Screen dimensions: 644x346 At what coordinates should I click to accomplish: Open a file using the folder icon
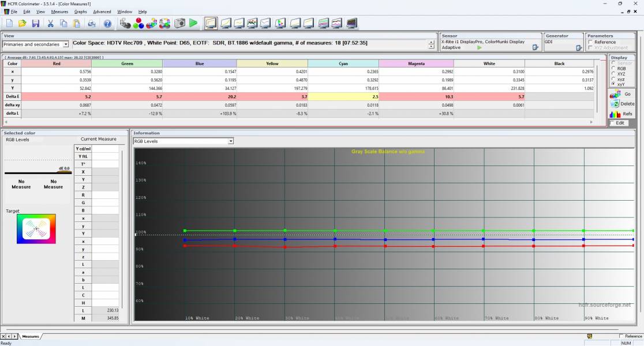(x=23, y=24)
